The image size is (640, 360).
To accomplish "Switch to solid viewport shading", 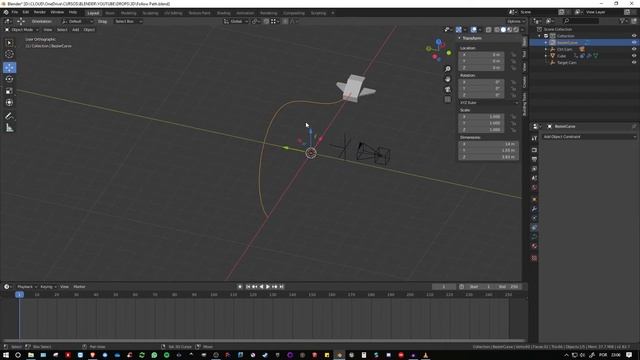I will point(503,29).
